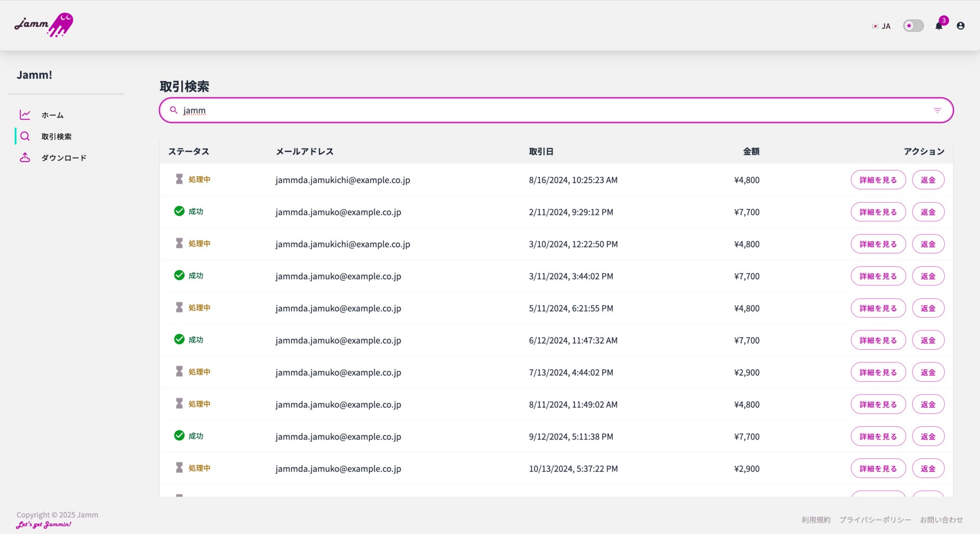View details of the 3/10/2024 transaction
Image resolution: width=980 pixels, height=534 pixels.
point(878,244)
